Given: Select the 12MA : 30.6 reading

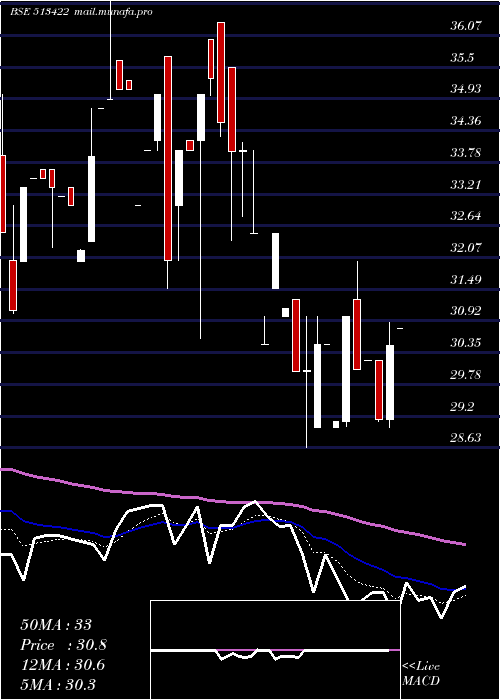Looking at the screenshot, I should [62, 665].
